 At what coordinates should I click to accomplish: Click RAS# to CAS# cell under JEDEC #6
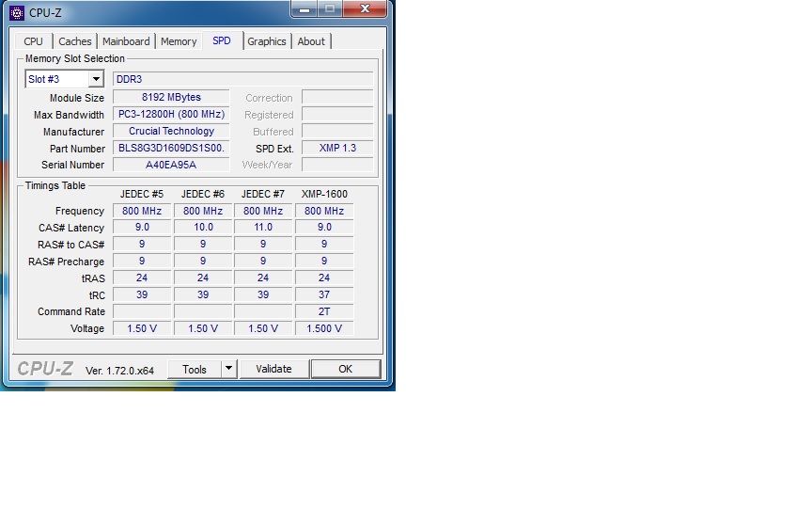click(203, 245)
